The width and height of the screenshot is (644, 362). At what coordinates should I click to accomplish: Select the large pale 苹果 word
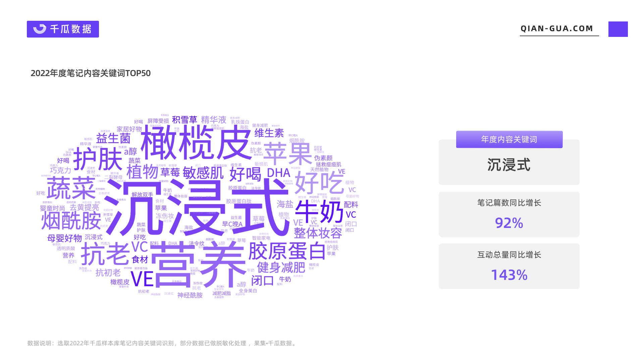[288, 154]
